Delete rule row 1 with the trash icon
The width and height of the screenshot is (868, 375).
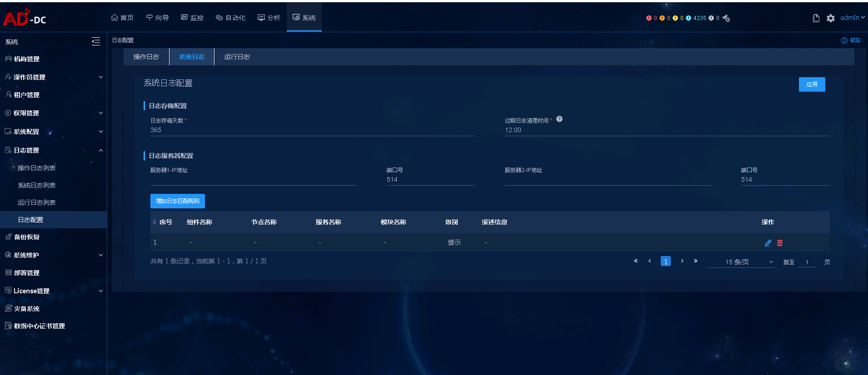pos(780,243)
